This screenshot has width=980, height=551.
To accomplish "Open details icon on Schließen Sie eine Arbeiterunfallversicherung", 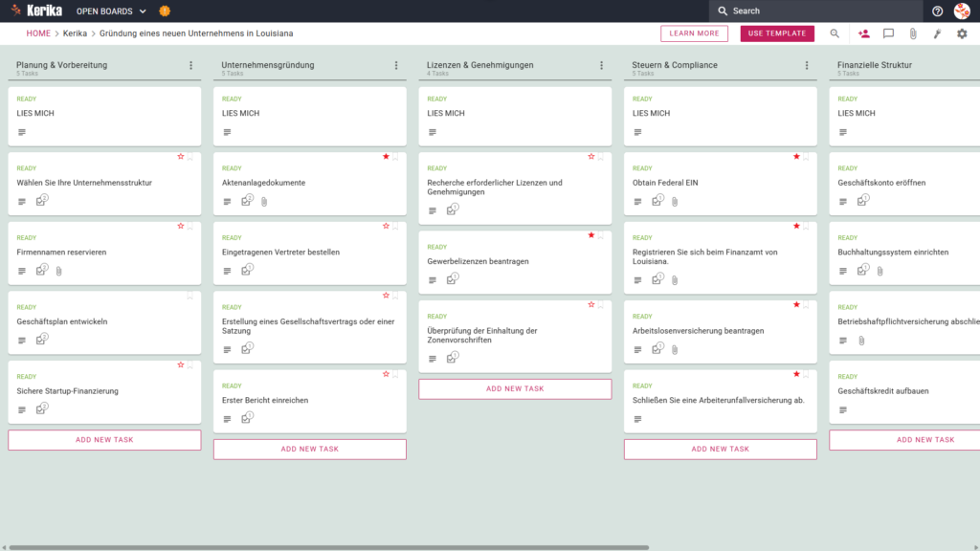I will click(637, 419).
